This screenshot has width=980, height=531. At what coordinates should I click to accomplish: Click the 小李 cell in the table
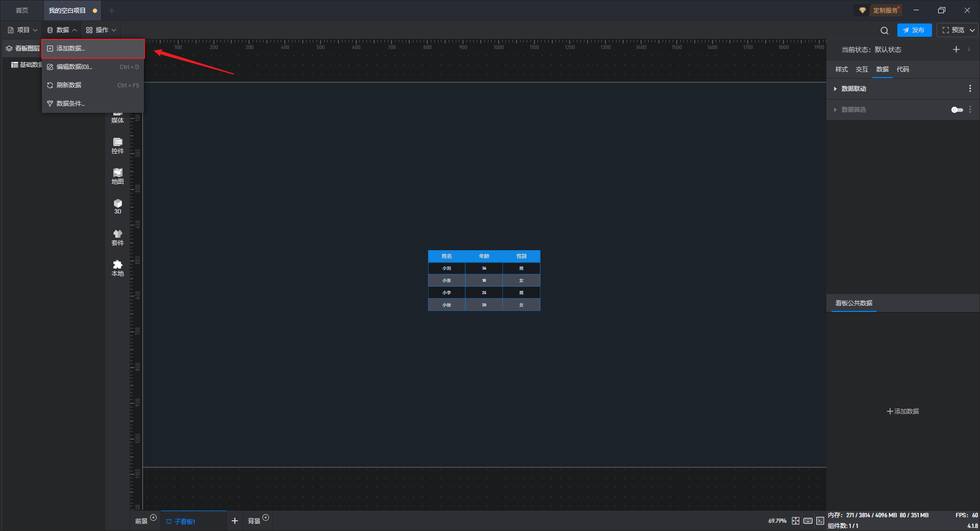coord(447,293)
